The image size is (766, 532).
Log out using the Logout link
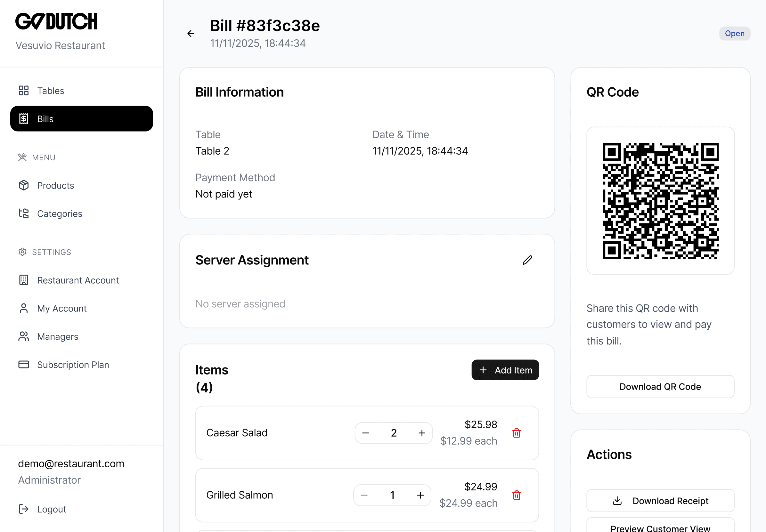[x=51, y=509]
